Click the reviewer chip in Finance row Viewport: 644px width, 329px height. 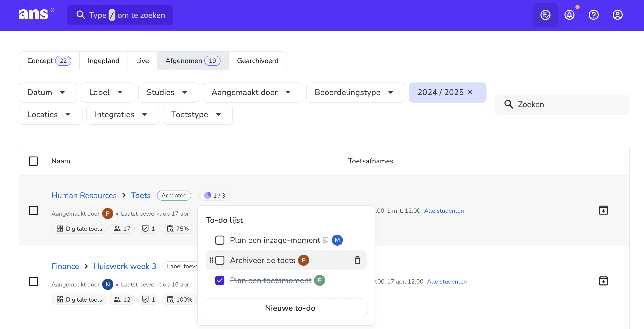coord(148,299)
